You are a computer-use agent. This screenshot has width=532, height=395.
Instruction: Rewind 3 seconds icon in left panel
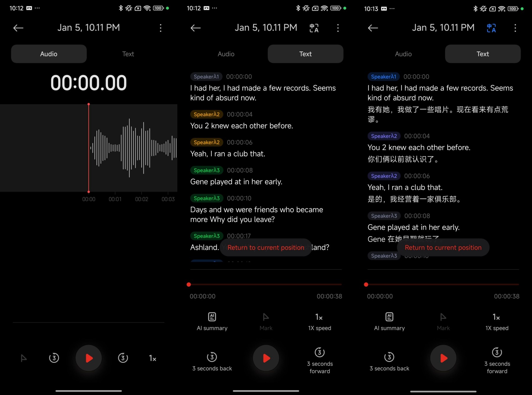(54, 358)
